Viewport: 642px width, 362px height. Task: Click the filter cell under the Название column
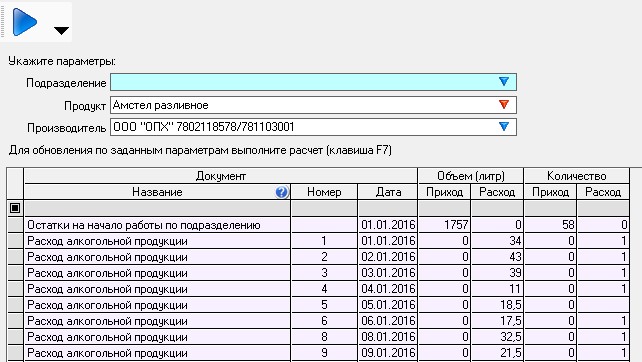(157, 208)
